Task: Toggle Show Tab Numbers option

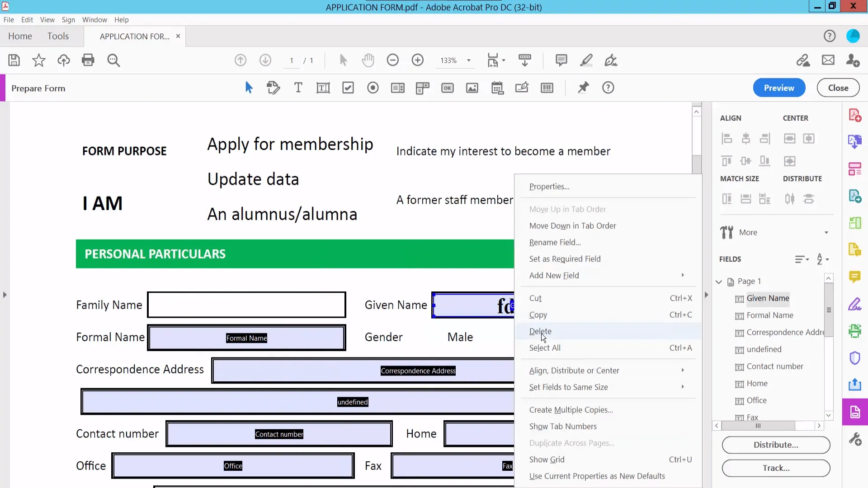Action: [563, 426]
